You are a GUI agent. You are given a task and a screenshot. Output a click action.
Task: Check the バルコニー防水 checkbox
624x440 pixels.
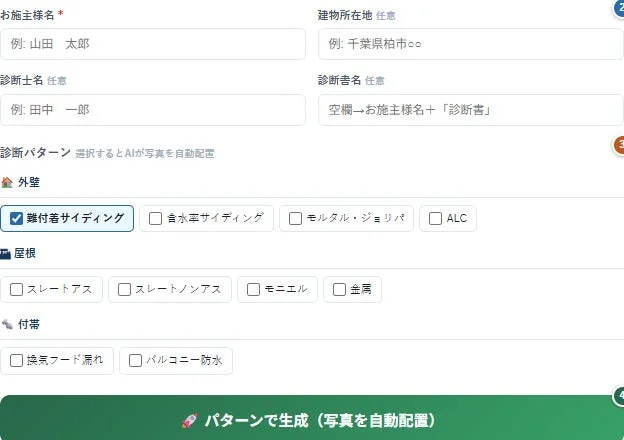(x=135, y=360)
